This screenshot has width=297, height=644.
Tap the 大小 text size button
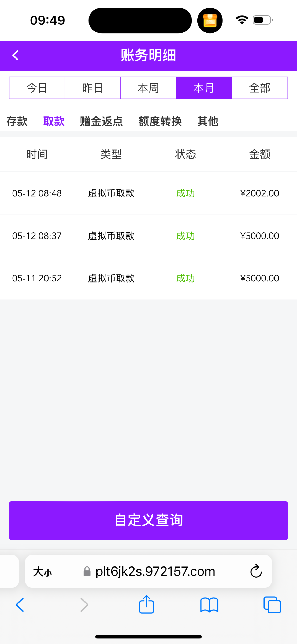(x=42, y=572)
